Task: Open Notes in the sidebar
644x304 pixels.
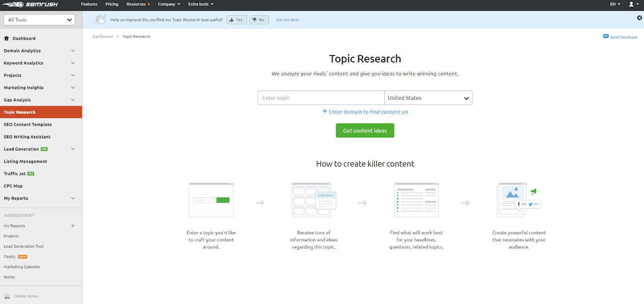Action: point(9,277)
